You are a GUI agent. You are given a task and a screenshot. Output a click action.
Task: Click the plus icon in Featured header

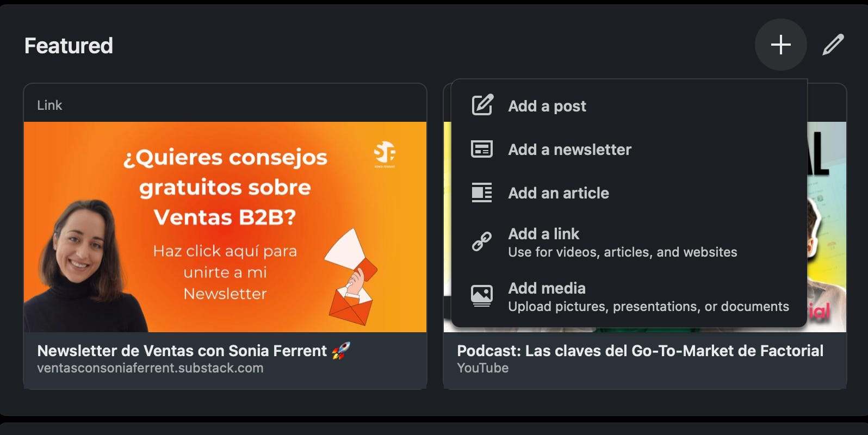(x=780, y=45)
